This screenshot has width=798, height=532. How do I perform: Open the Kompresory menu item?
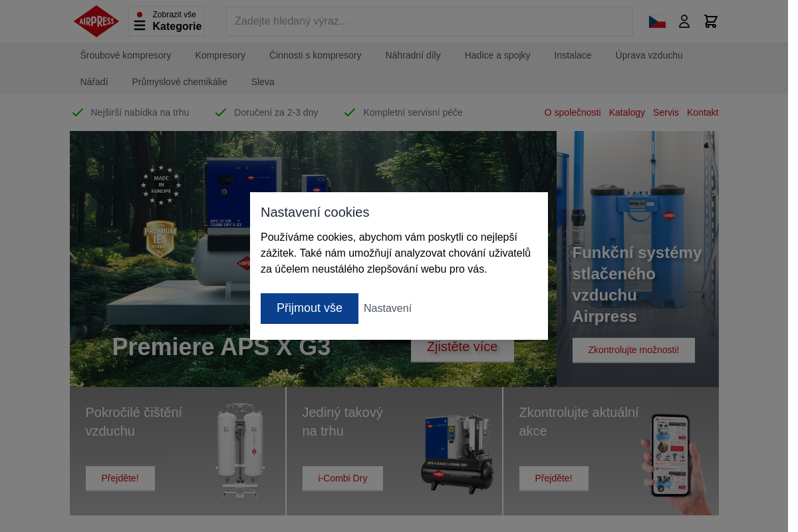point(220,55)
